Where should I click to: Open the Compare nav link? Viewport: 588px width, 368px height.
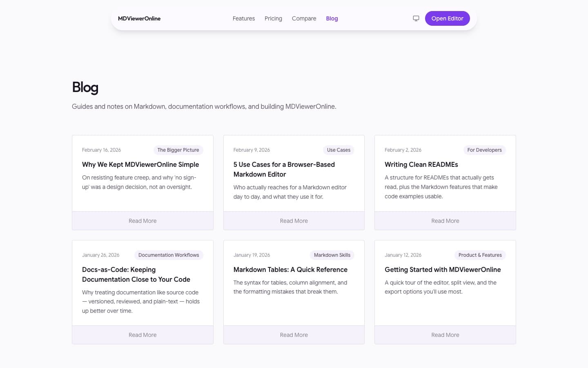coord(304,18)
